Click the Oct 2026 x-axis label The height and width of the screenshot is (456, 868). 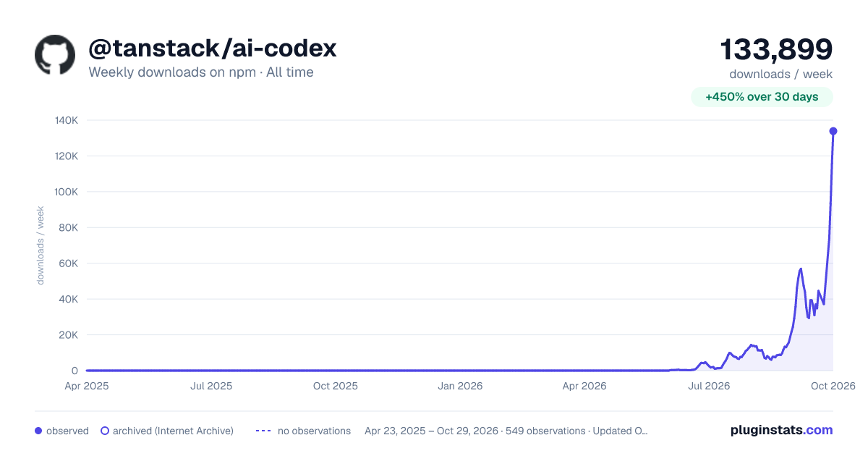point(833,386)
